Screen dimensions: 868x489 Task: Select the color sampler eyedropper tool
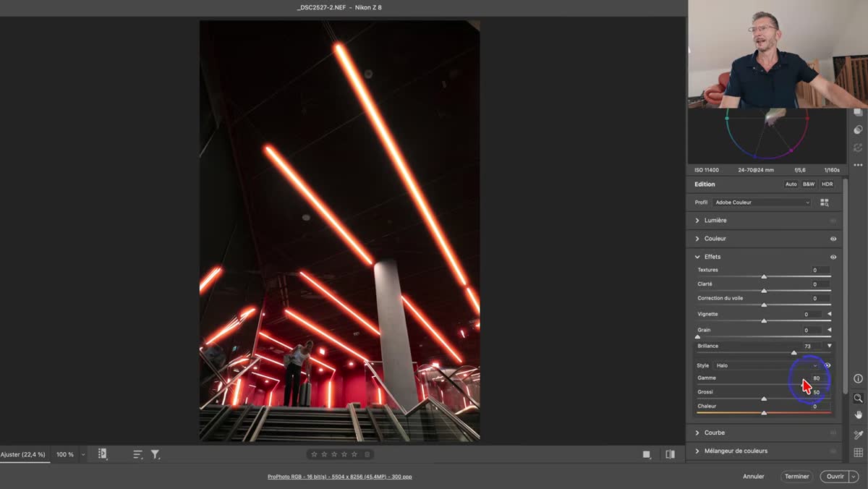[x=858, y=435]
